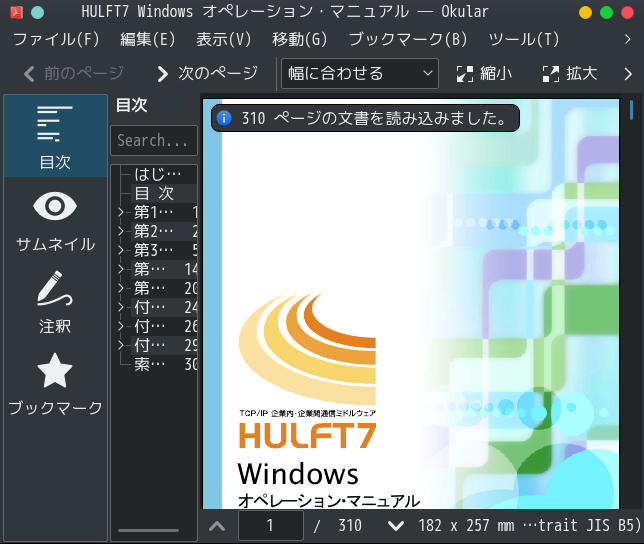
Task: Expand the 第2… chapter node
Action: click(x=121, y=231)
